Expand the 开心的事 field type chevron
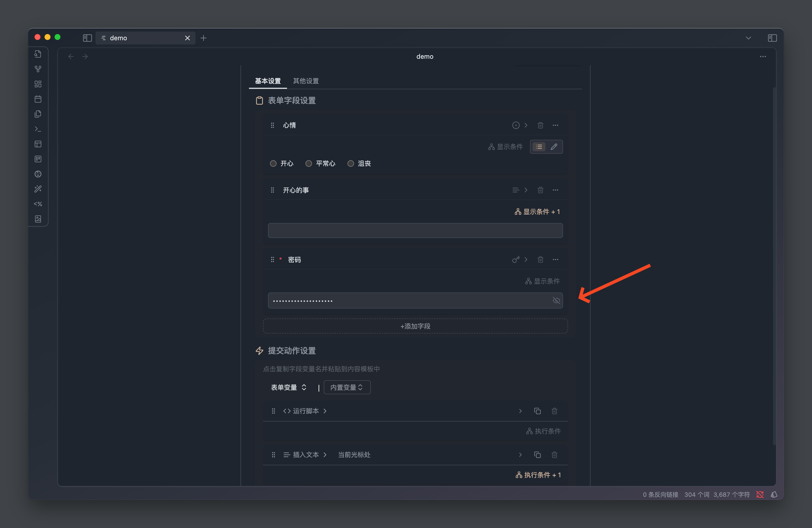812x528 pixels. 526,190
